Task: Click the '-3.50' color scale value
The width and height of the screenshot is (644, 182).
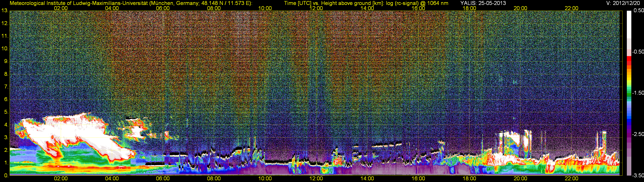Action: 638,176
